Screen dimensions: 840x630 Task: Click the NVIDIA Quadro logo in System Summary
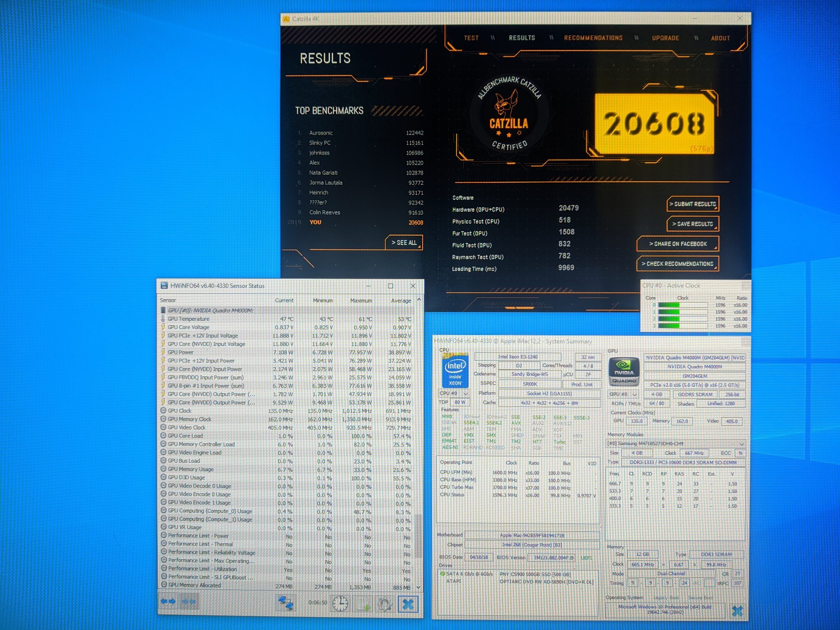[x=624, y=371]
